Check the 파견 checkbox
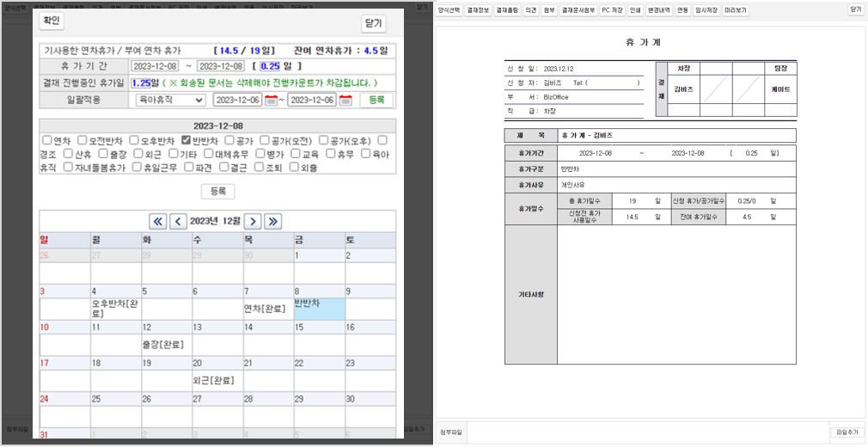This screenshot has height=448, width=868. point(189,167)
